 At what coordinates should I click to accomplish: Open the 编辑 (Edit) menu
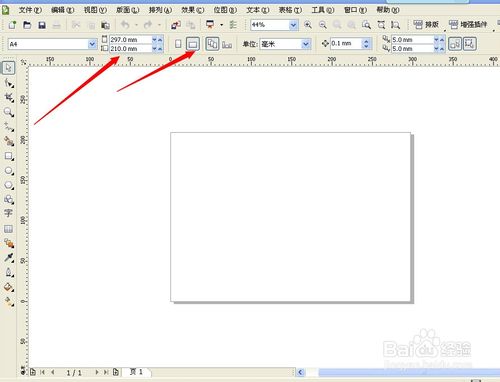tap(62, 10)
